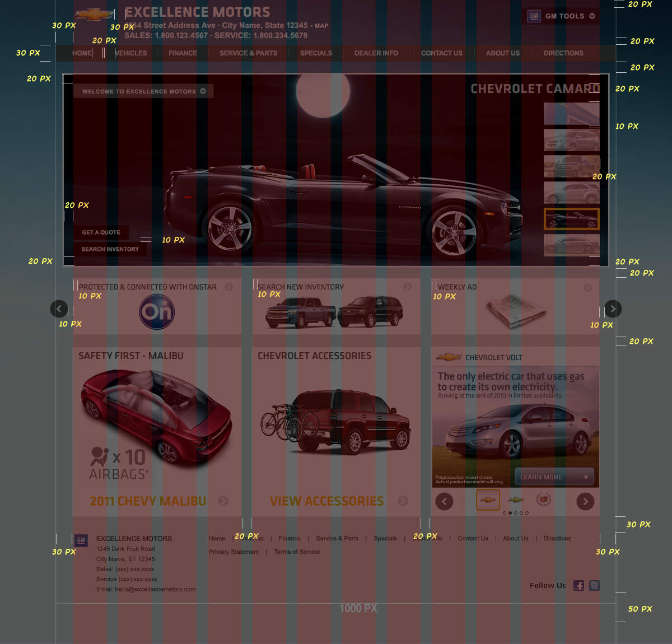Open the OnStar logo icon

click(157, 311)
